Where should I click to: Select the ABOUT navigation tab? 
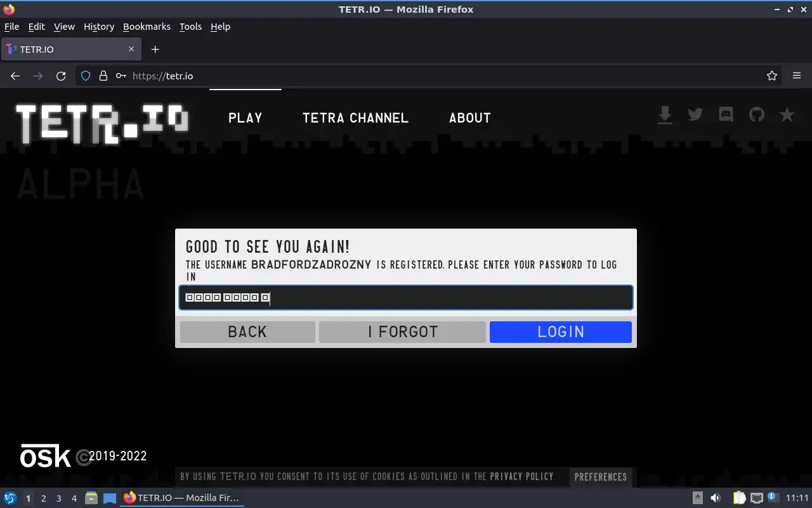[470, 117]
